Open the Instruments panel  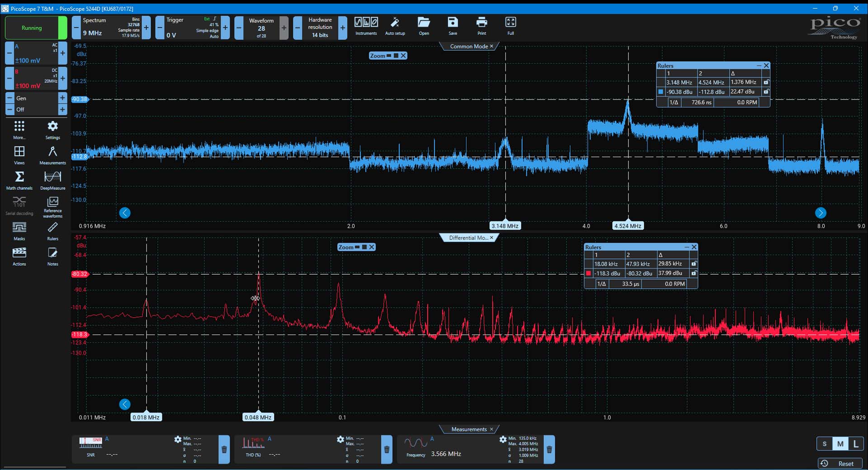(366, 26)
